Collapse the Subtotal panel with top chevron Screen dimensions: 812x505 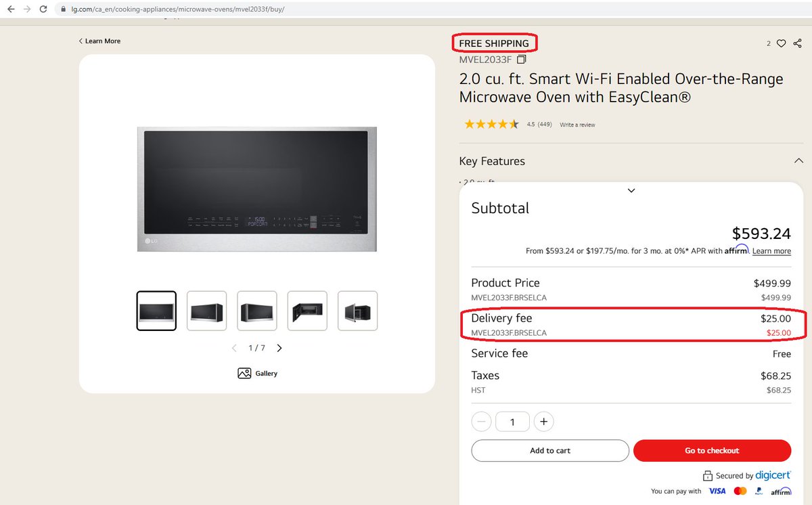[x=631, y=191]
